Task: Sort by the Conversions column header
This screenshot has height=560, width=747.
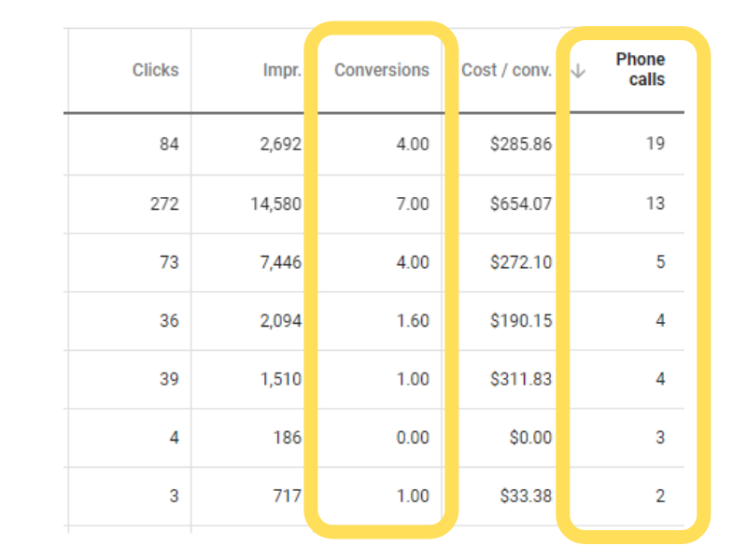Action: click(x=382, y=70)
